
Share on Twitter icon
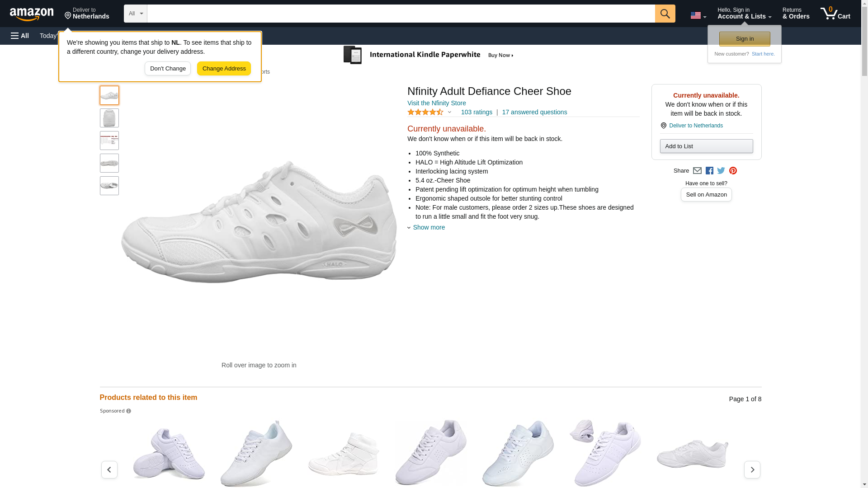[721, 171]
